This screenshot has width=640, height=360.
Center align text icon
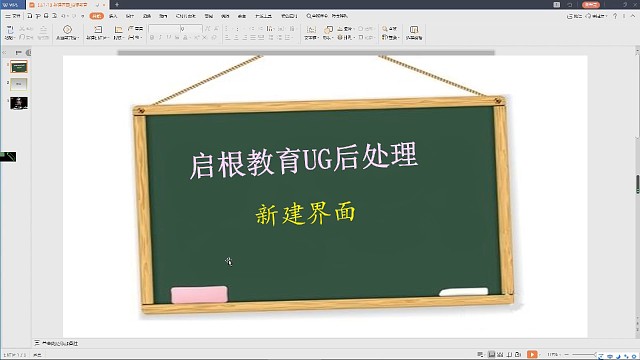click(236, 38)
